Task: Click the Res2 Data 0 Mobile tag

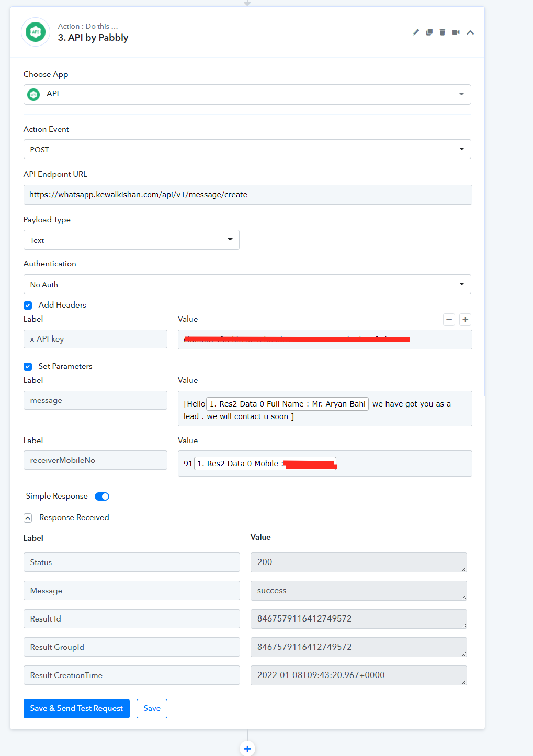Action: 265,464
